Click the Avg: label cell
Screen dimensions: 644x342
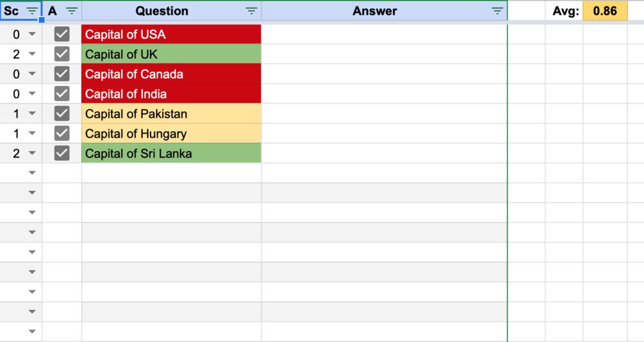pyautogui.click(x=564, y=11)
